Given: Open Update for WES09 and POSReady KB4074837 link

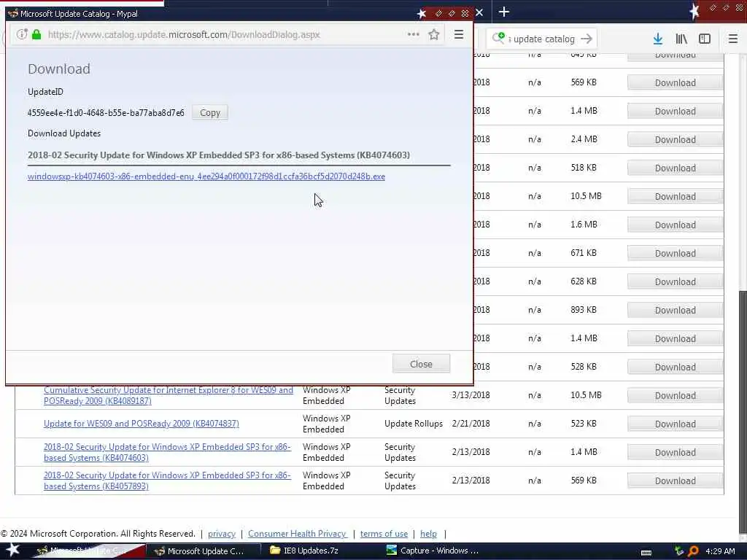Looking at the screenshot, I should [x=142, y=424].
